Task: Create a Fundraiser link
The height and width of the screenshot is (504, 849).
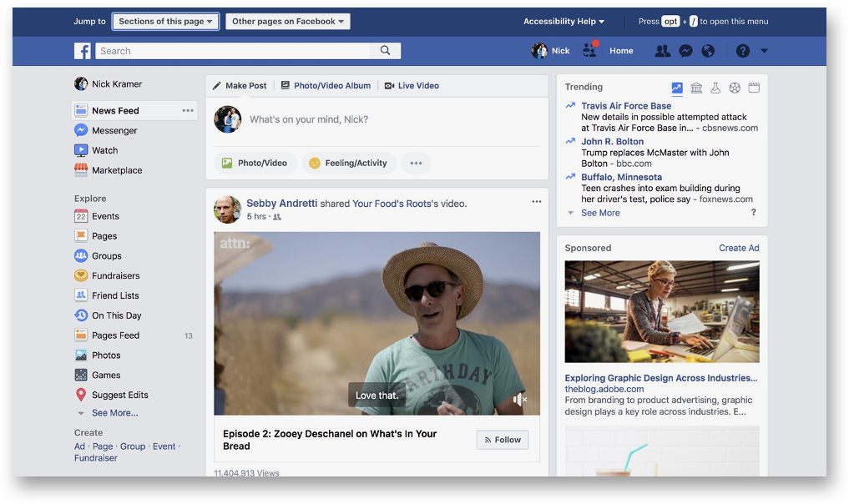Action: 96,458
